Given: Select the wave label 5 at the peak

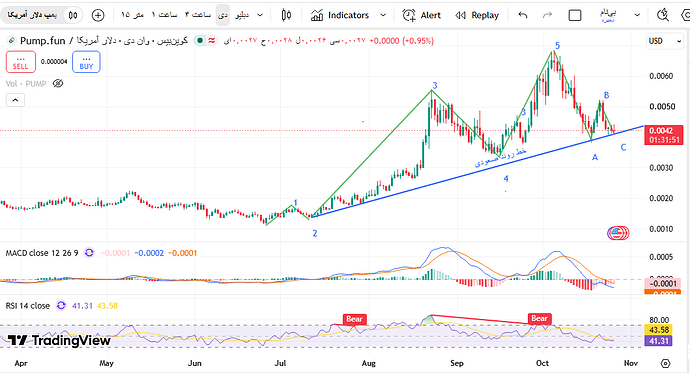Looking at the screenshot, I should point(558,46).
